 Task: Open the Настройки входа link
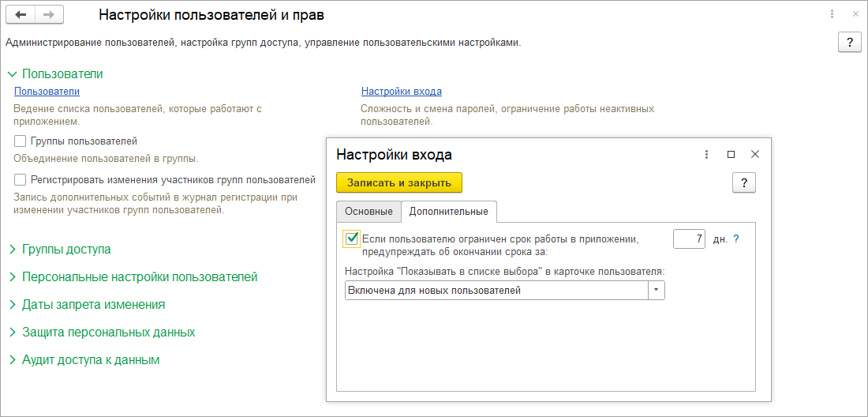401,92
